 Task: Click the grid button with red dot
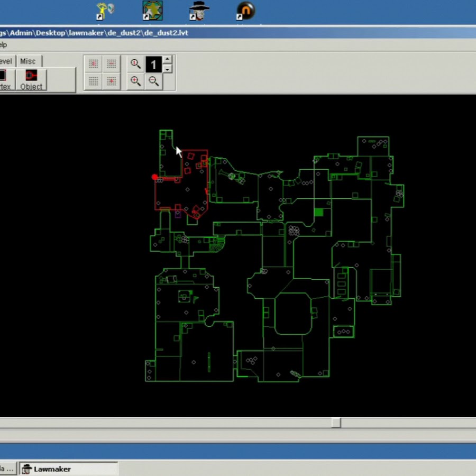coord(93,64)
